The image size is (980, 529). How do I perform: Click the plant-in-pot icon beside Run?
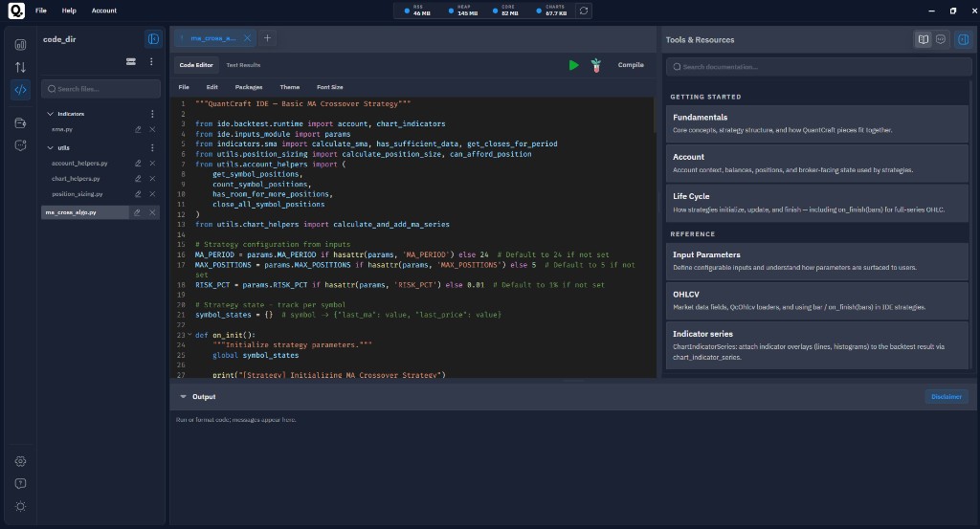pyautogui.click(x=595, y=65)
